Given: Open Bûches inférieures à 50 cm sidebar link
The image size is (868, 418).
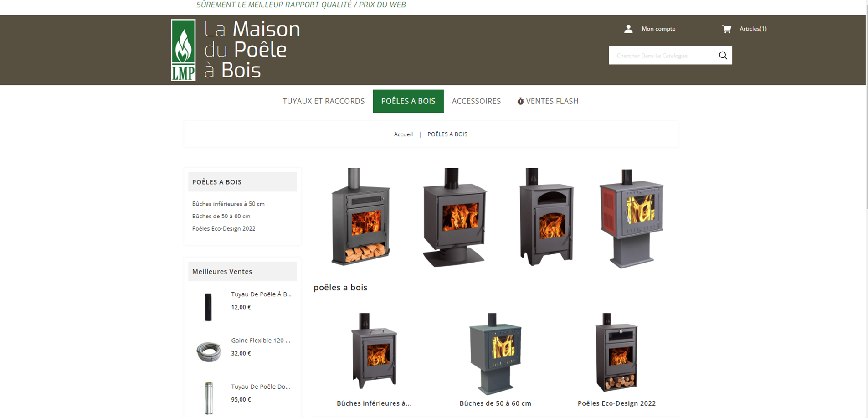Looking at the screenshot, I should click(x=228, y=204).
